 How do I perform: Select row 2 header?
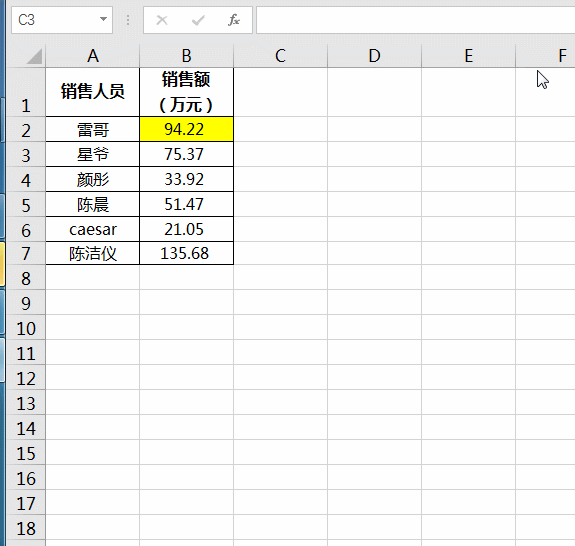click(x=26, y=129)
